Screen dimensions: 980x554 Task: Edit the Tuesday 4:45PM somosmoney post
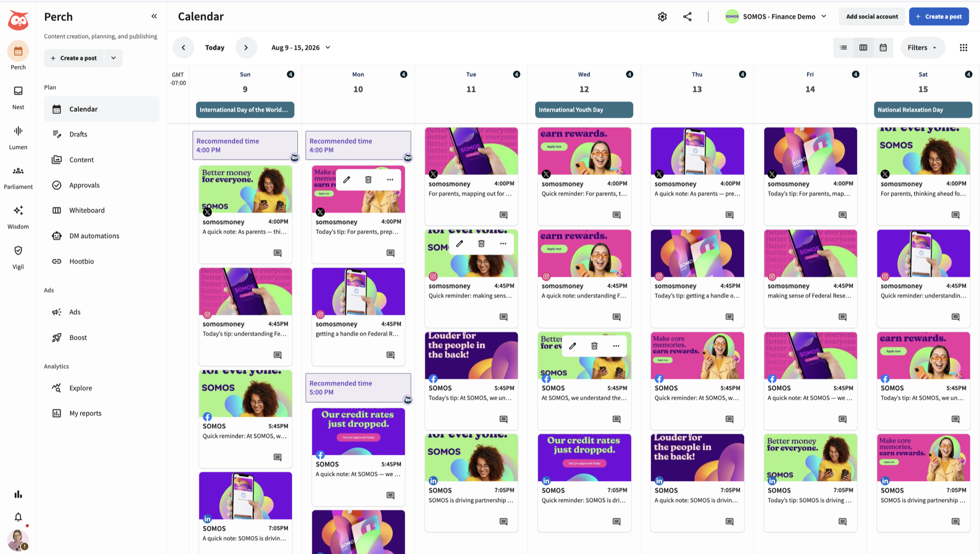pyautogui.click(x=459, y=244)
